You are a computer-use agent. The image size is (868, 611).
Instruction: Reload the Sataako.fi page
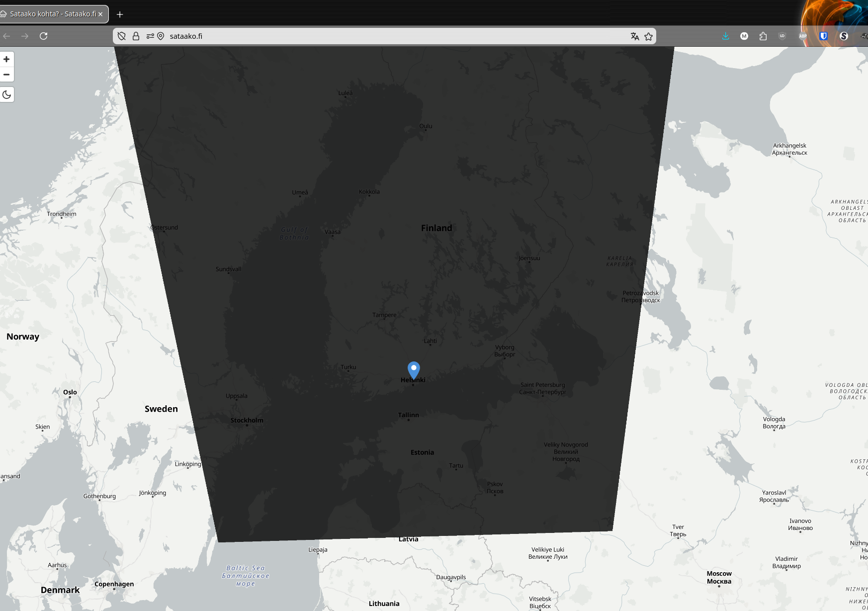(x=44, y=36)
